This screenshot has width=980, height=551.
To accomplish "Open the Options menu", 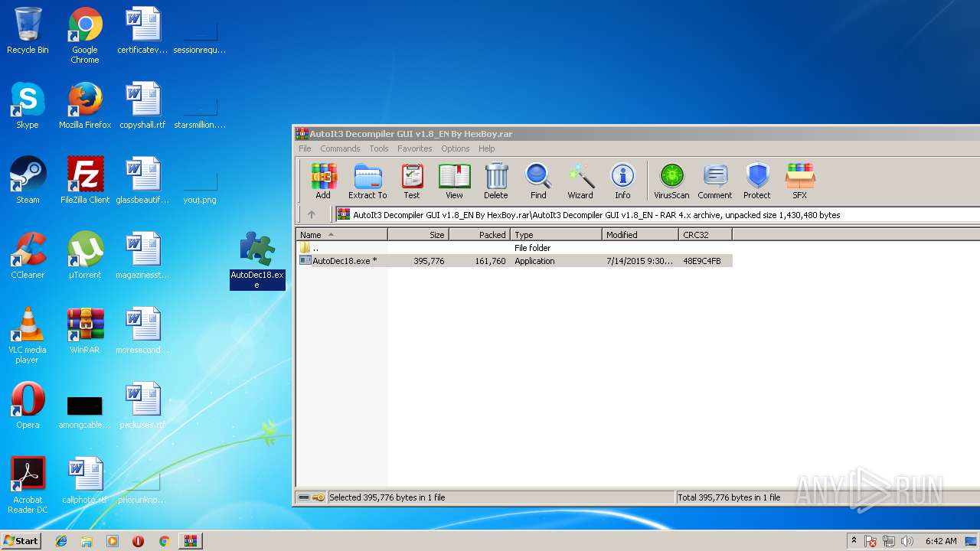I will [455, 148].
